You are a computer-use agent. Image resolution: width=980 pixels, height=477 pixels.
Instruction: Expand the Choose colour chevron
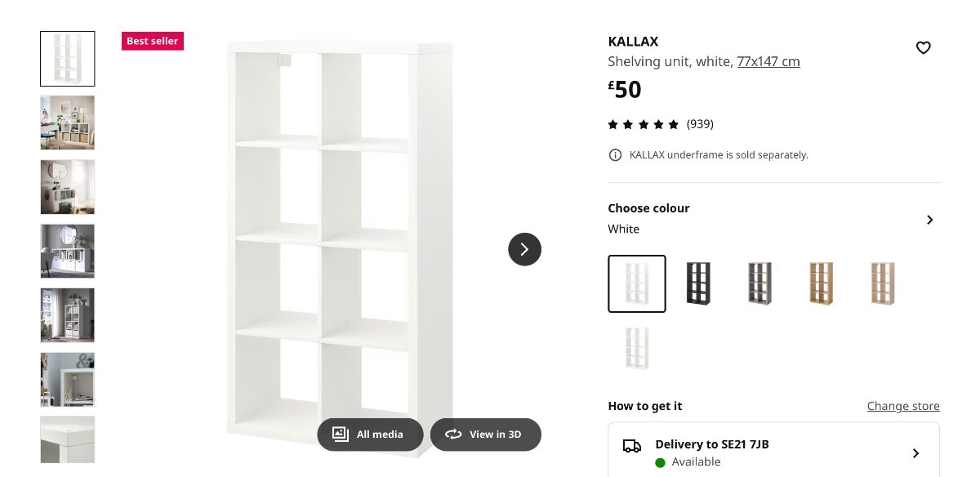click(x=929, y=220)
